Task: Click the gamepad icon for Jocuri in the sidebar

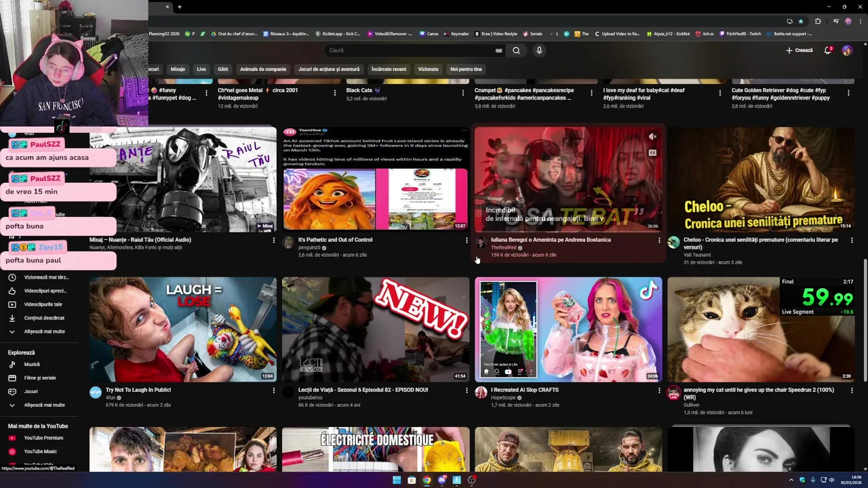Action: (x=12, y=391)
